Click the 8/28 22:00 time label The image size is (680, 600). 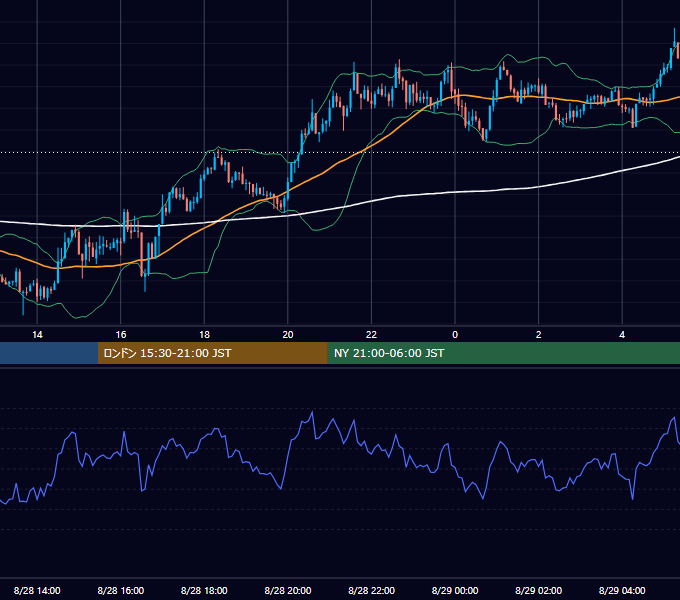[372, 590]
